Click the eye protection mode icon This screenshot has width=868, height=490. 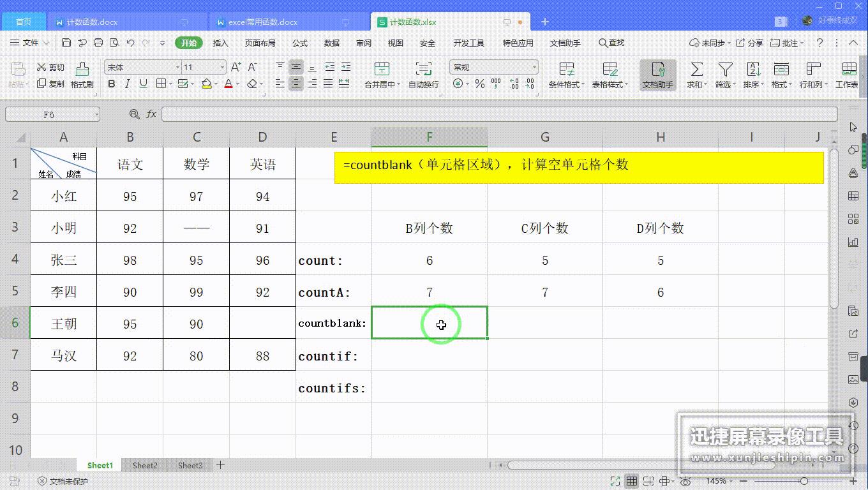pyautogui.click(x=686, y=481)
